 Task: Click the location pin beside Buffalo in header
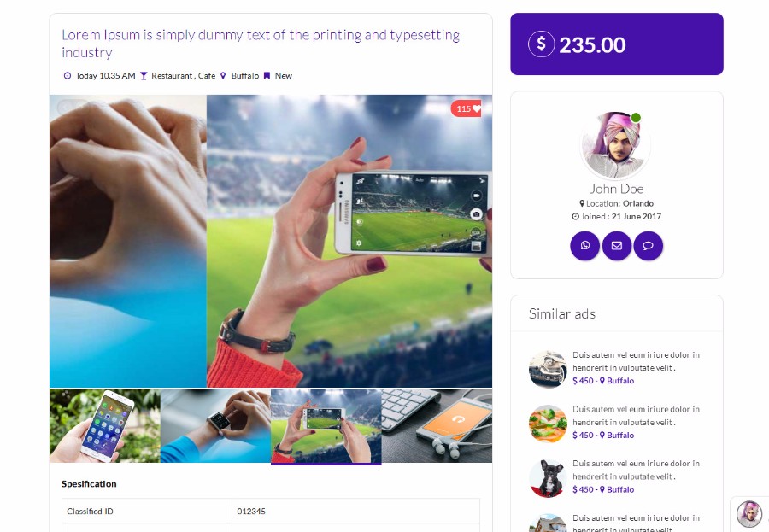coord(223,75)
